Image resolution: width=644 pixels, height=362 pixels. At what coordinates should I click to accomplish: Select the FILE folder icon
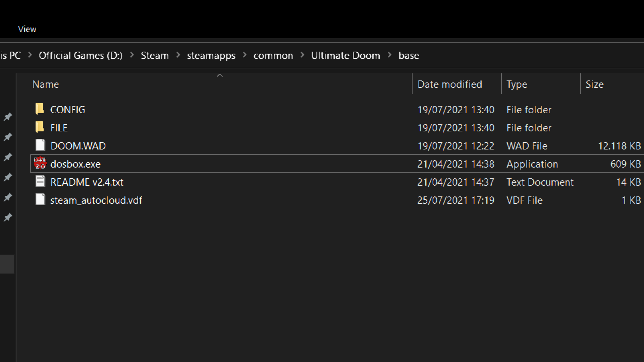(40, 127)
